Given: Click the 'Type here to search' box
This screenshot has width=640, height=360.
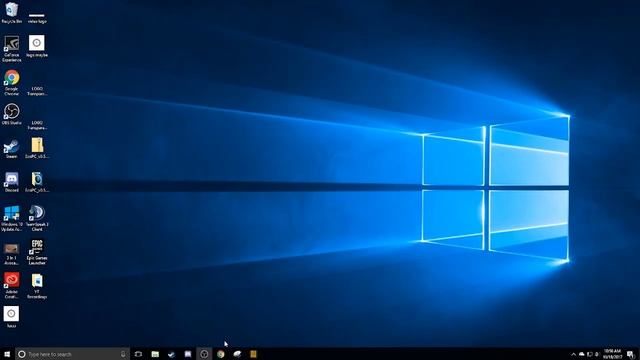Looking at the screenshot, I should (x=73, y=354).
